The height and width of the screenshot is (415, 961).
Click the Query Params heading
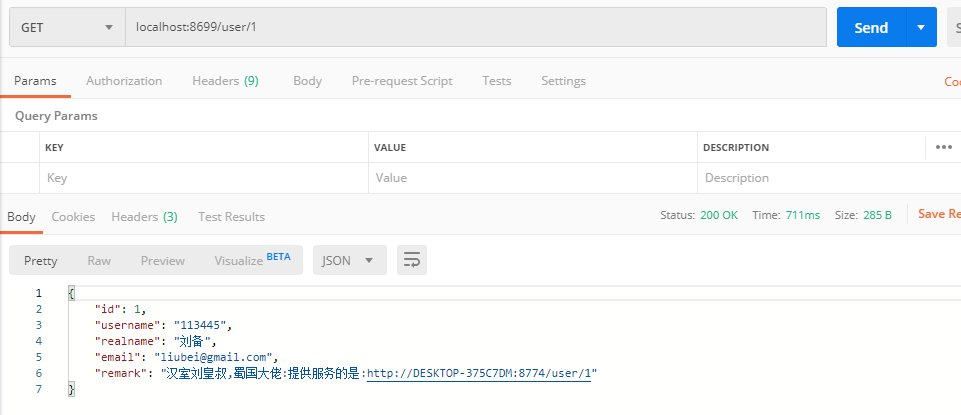click(x=56, y=116)
